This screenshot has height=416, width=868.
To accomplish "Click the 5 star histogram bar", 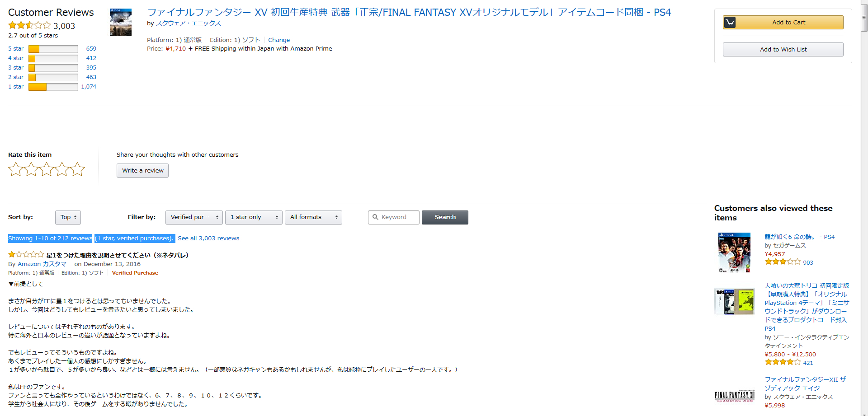I will [x=53, y=49].
